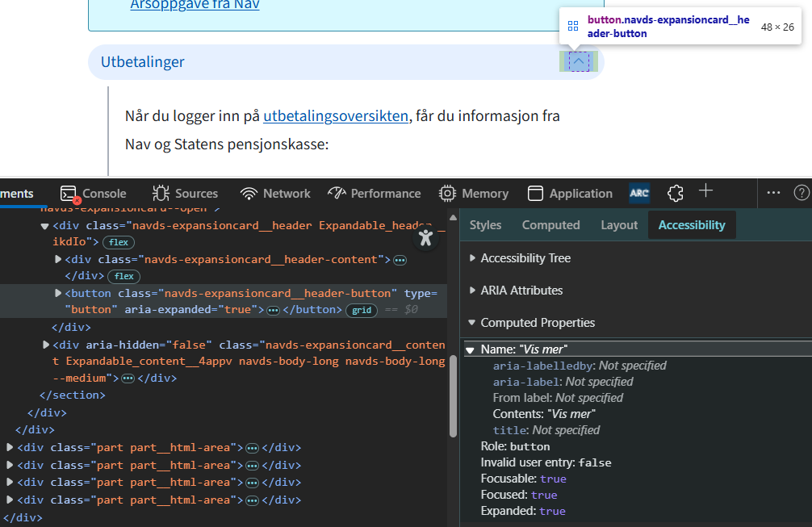Toggle the flex badge after ikdIo class
This screenshot has height=527, width=812.
point(120,242)
